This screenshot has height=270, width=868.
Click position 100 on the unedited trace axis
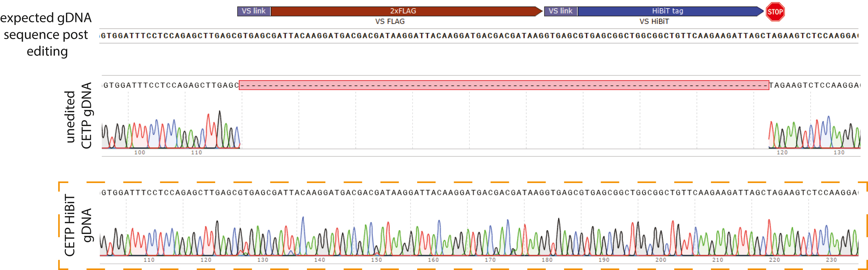tap(140, 153)
